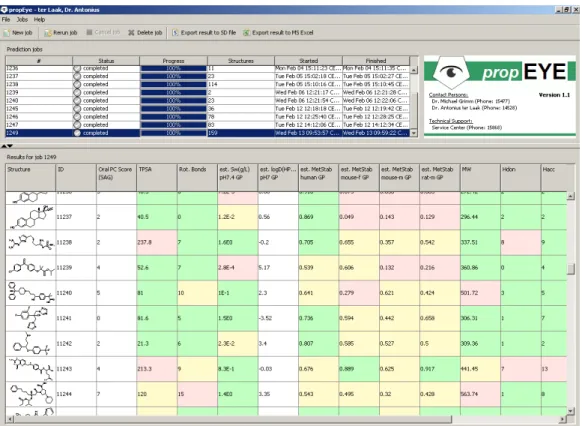The height and width of the screenshot is (426, 582).
Task: Click the Export result to SD file icon
Action: pyautogui.click(x=175, y=33)
